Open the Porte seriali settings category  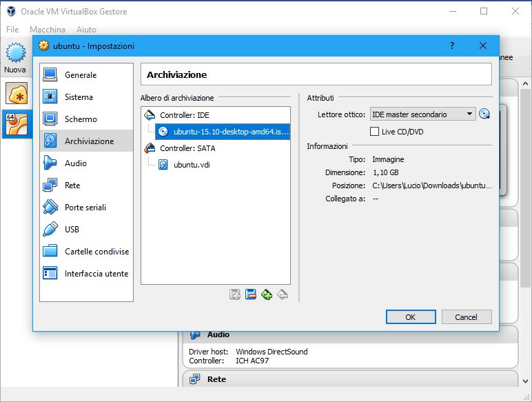pyautogui.click(x=86, y=207)
